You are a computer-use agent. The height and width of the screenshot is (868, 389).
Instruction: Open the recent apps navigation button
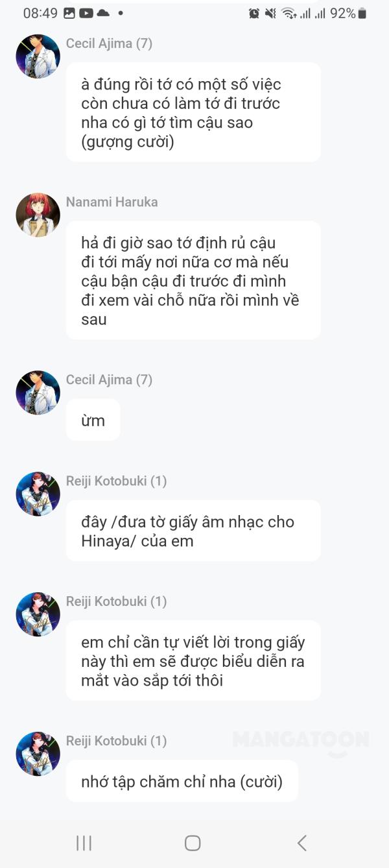[x=84, y=843]
